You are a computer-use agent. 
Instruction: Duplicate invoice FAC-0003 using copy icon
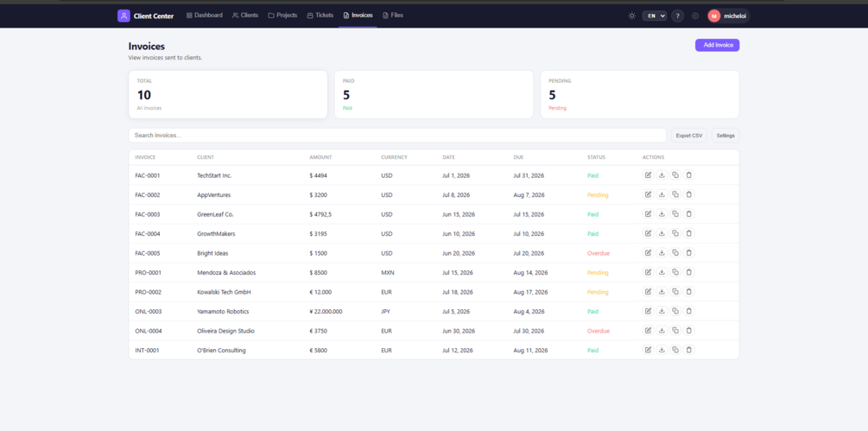pos(675,213)
